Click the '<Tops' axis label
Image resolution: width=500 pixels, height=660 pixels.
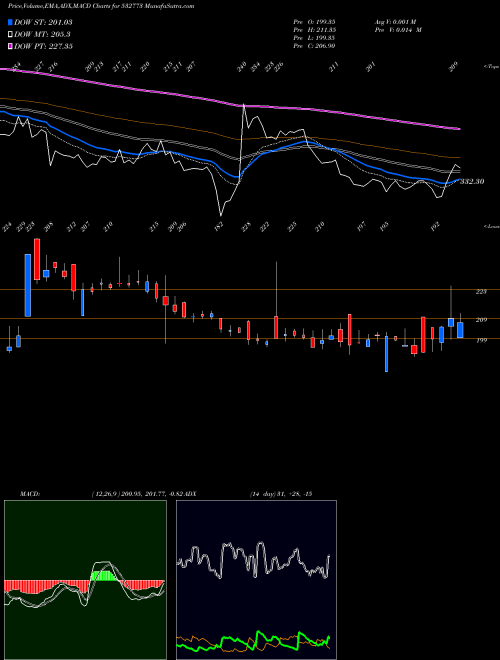click(x=491, y=67)
